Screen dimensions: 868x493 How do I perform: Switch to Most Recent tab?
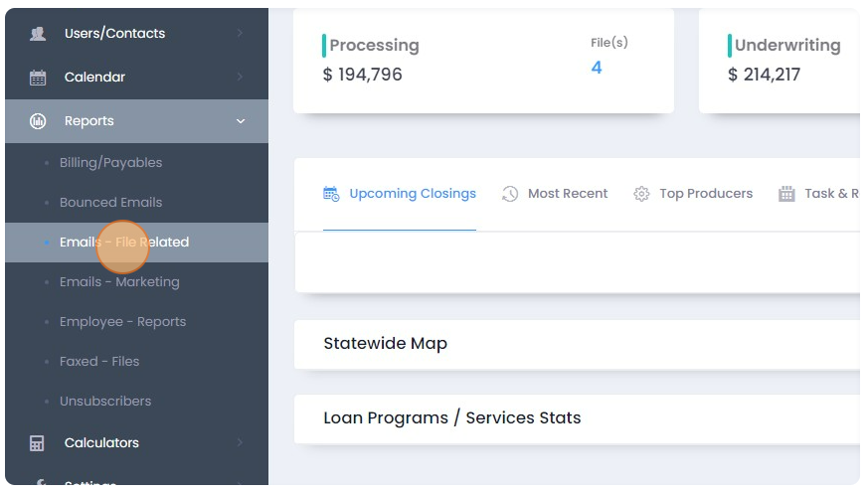click(x=555, y=194)
